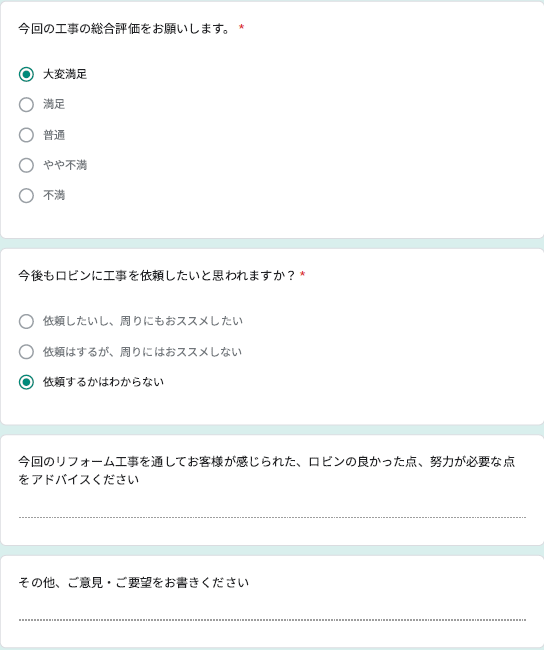Click the 今後もロビンに工事を依頼 question title
The width and height of the screenshot is (544, 650).
tap(156, 275)
